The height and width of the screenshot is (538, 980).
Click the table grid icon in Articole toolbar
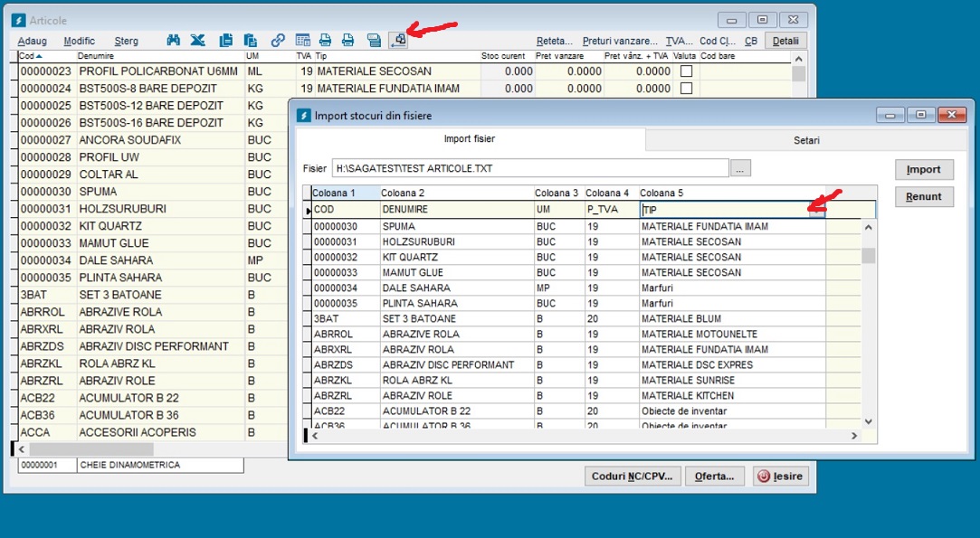click(303, 41)
